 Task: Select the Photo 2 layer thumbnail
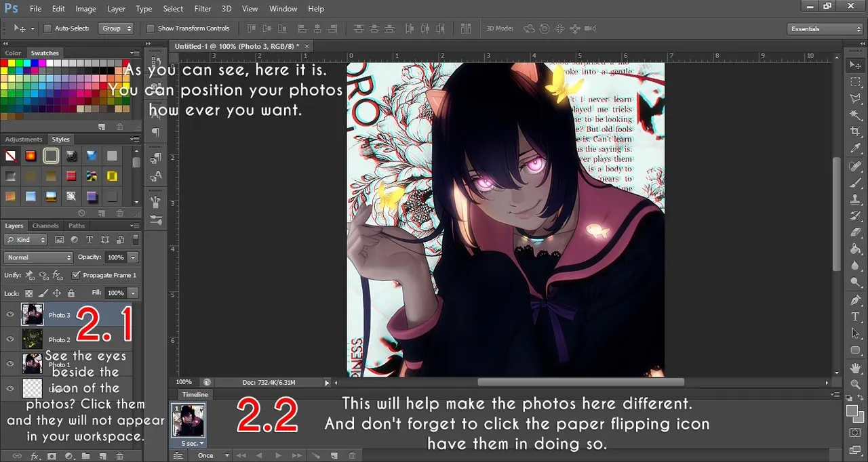point(33,339)
